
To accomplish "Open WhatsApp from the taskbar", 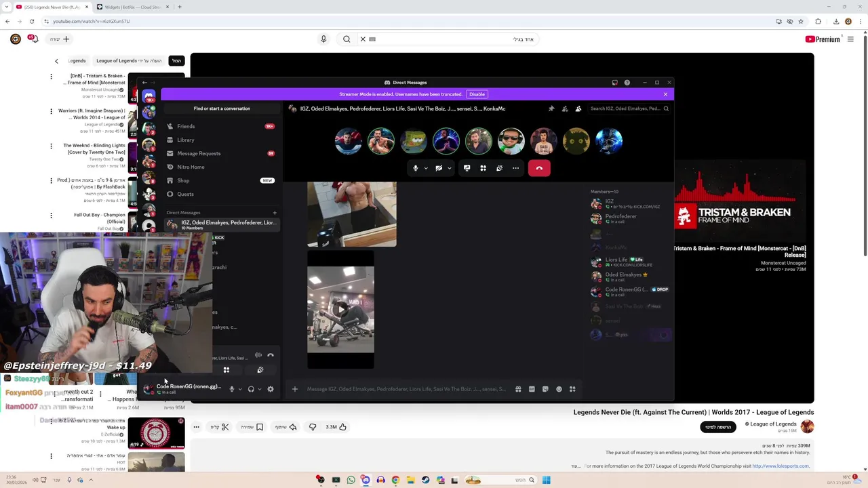I will [351, 480].
